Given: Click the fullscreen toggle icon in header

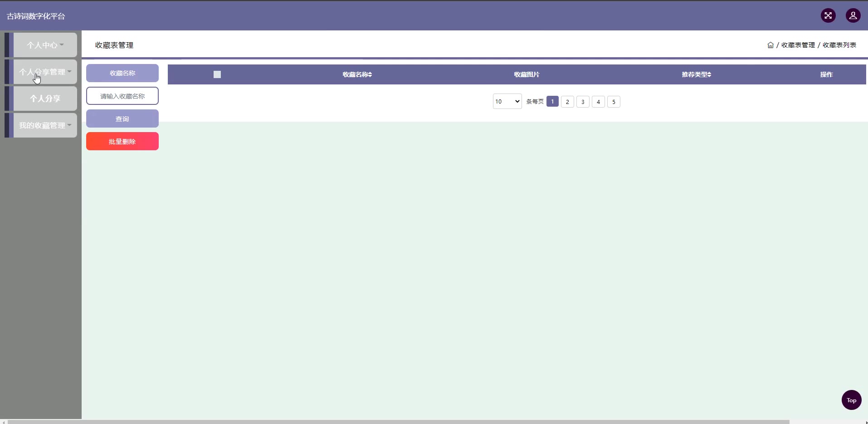Looking at the screenshot, I should tap(828, 16).
